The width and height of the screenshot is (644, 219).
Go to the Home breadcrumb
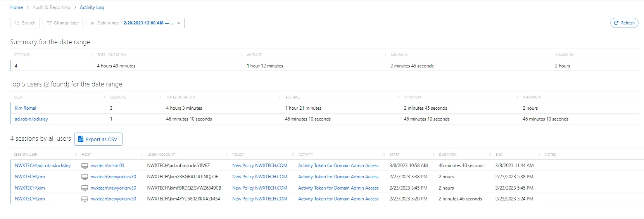pos(16,7)
